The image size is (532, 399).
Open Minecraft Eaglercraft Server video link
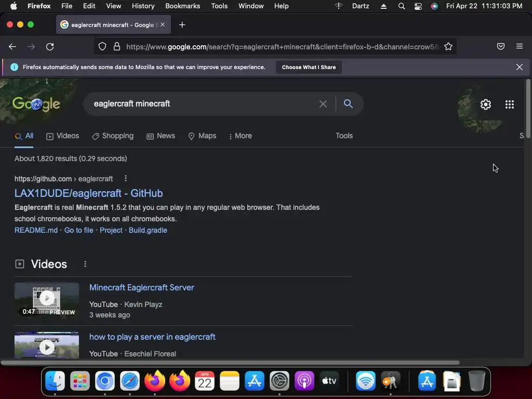click(x=141, y=287)
